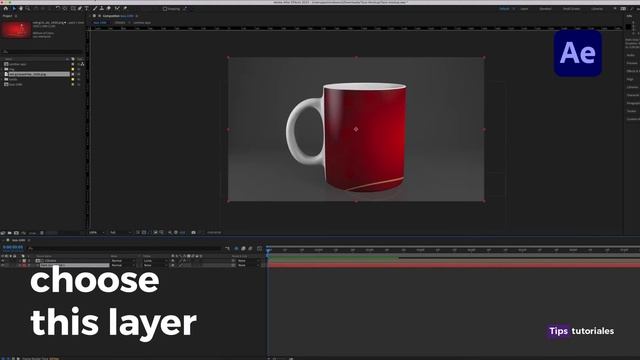
Task: Select the Zoom magnifier tool
Action: point(28,8)
